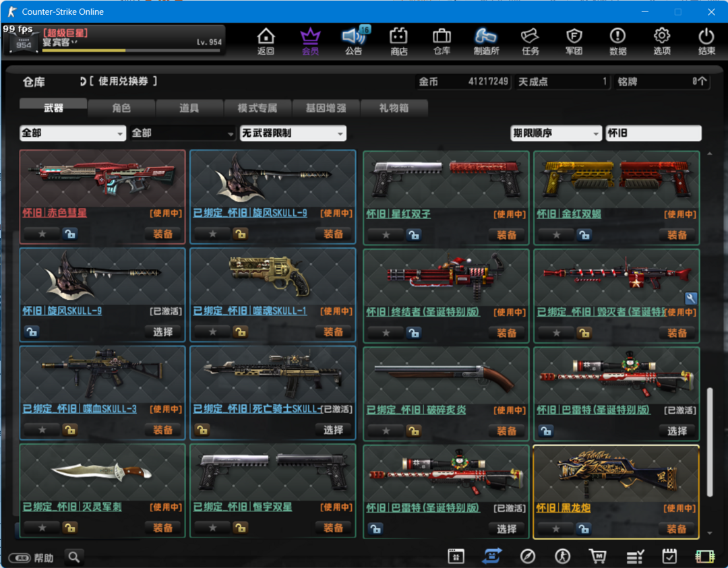Toggle lock on 已绑定_怀旧|灭灵军刺

[x=70, y=528]
